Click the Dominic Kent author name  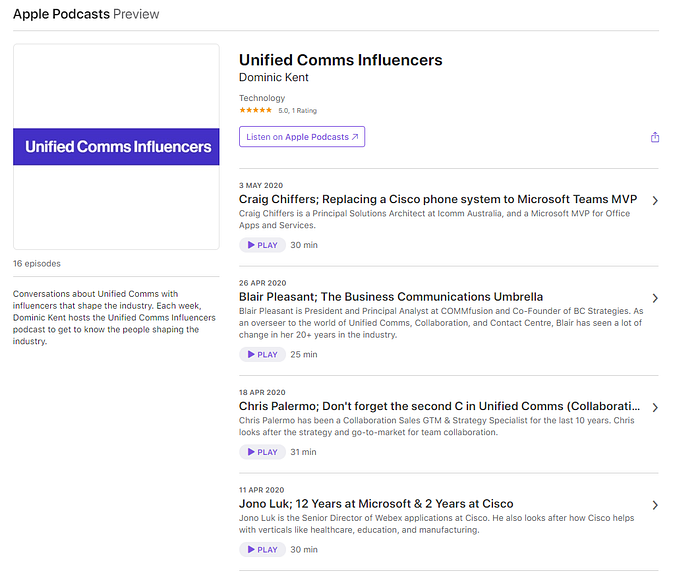pyautogui.click(x=274, y=77)
